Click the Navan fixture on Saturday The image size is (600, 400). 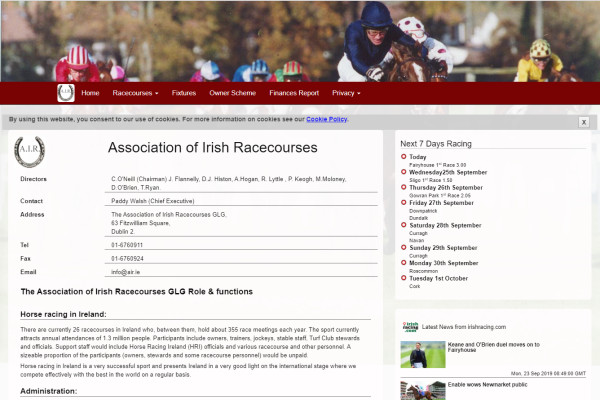point(416,240)
